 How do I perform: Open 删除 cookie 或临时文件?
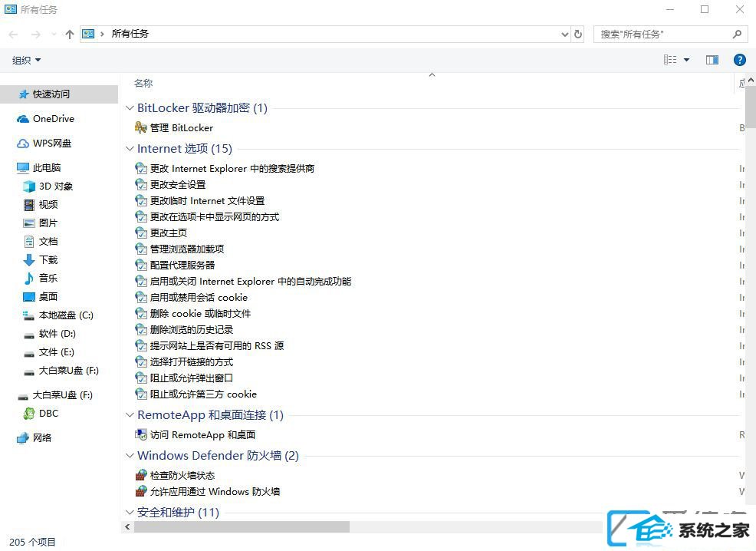point(193,314)
